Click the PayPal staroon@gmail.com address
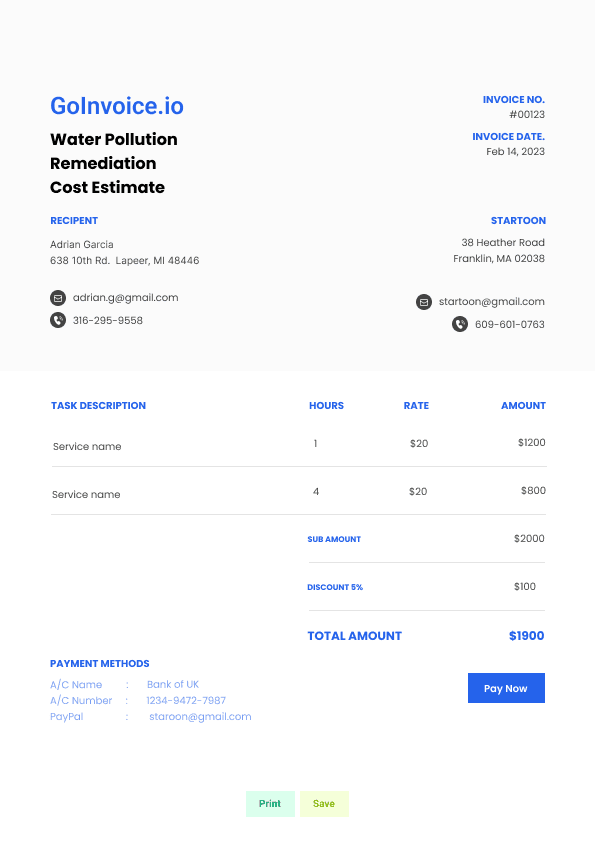The width and height of the screenshot is (595, 842). tap(200, 716)
